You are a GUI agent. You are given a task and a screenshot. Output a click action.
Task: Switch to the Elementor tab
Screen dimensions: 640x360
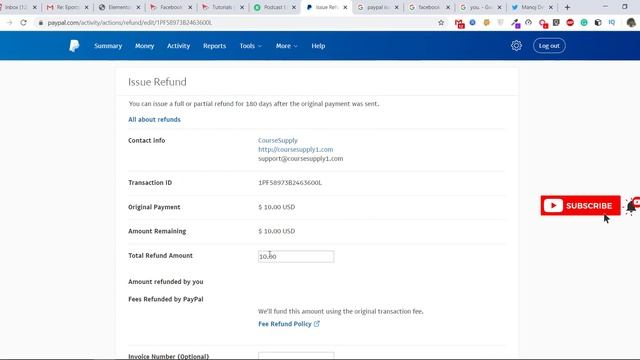pyautogui.click(x=118, y=7)
